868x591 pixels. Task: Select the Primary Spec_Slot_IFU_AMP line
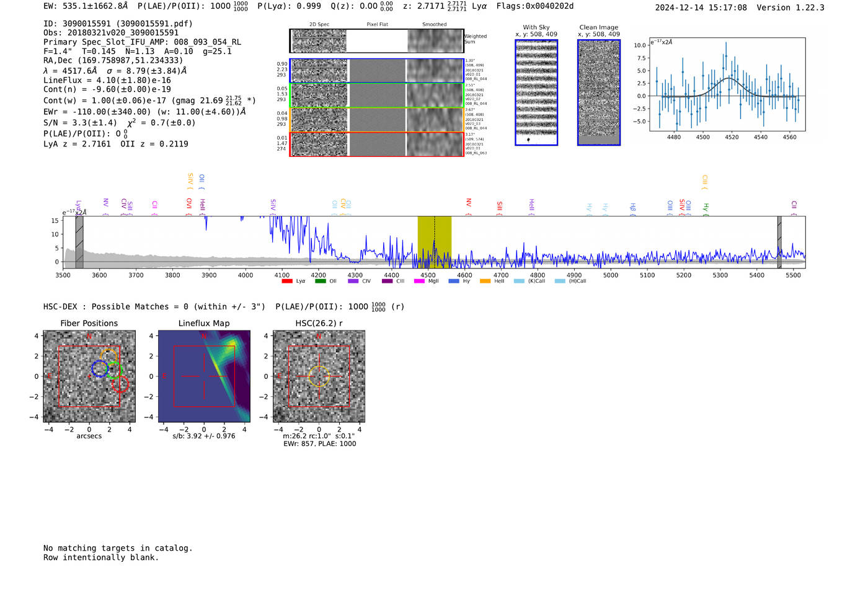pos(143,42)
